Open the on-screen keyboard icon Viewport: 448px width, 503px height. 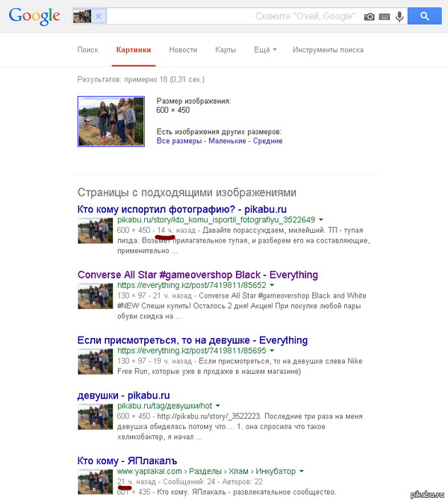tap(385, 16)
